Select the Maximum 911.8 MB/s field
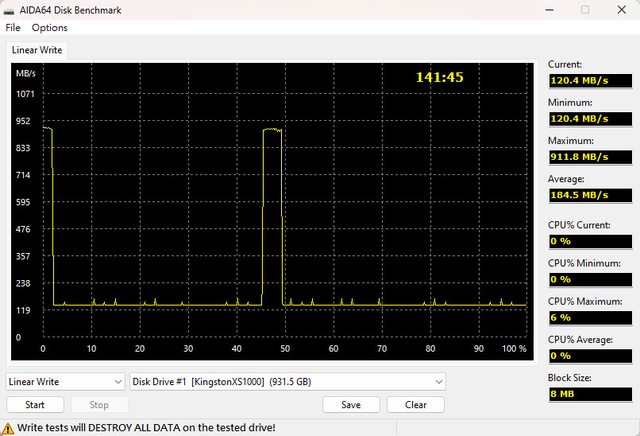The image size is (640, 436). pyautogui.click(x=590, y=156)
